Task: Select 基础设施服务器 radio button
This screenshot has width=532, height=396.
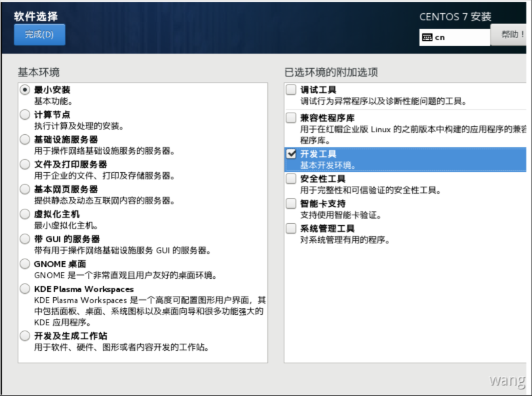Action: point(25,139)
